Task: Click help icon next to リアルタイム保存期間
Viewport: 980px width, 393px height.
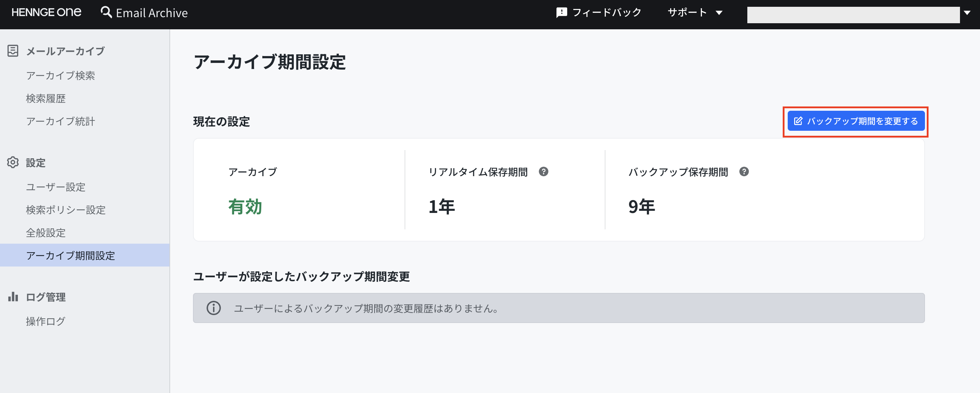Action: [x=544, y=171]
